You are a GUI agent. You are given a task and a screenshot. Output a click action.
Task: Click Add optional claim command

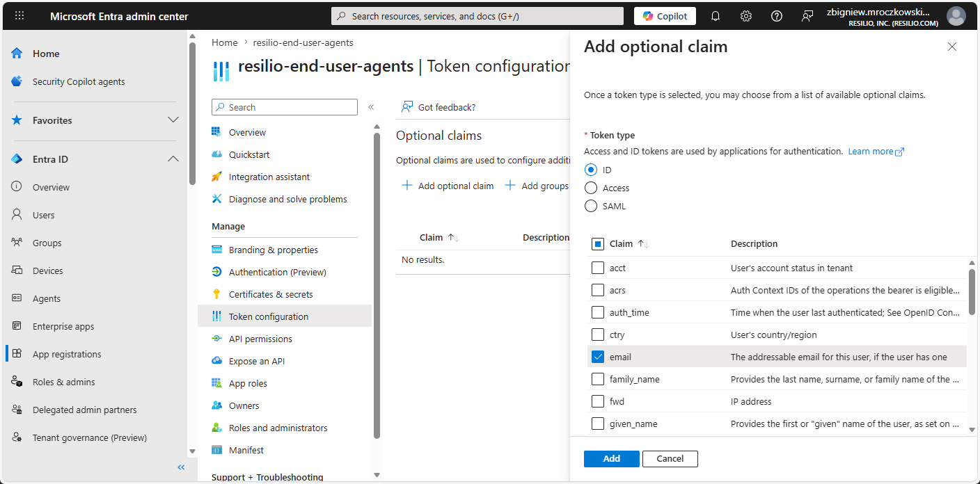tap(448, 186)
